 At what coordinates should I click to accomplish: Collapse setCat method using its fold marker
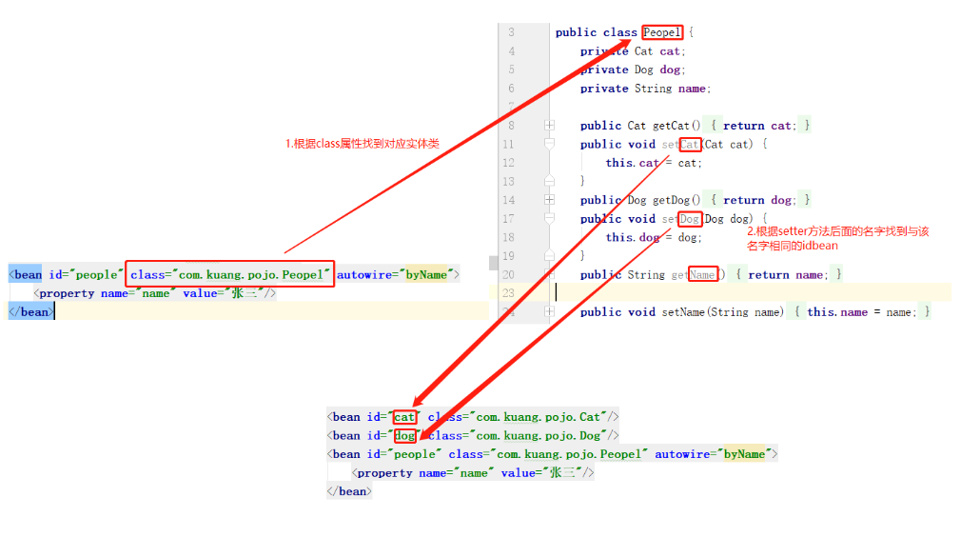coord(549,144)
